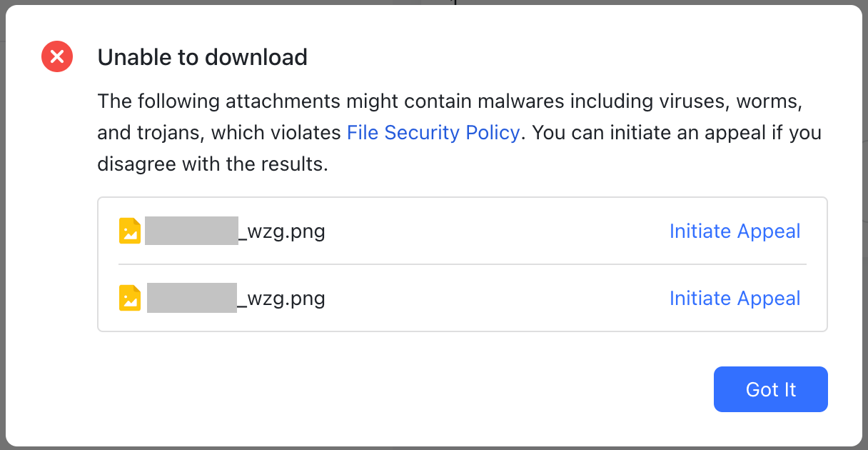Click the image thumbnail symbol of the first _wzg.png
Image resolution: width=868 pixels, height=450 pixels.
pos(129,230)
